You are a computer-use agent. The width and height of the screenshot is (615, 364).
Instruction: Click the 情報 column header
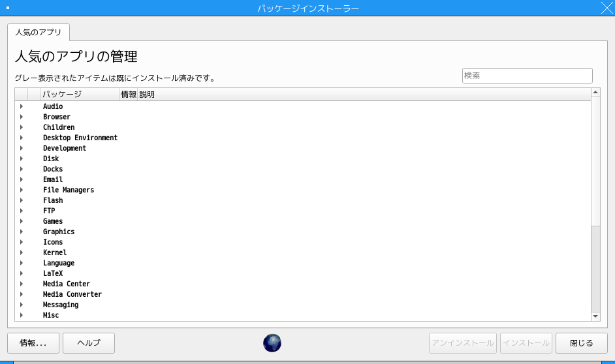click(x=128, y=95)
